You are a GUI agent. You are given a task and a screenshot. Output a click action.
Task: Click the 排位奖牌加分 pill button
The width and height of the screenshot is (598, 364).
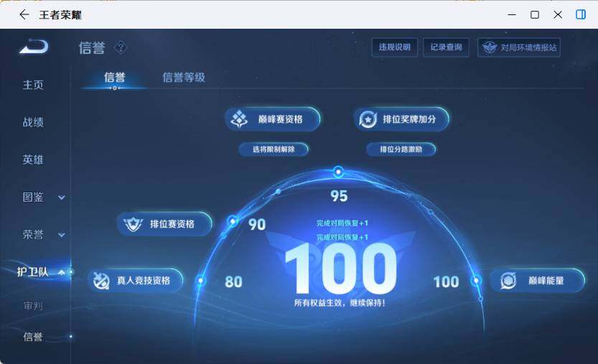[401, 119]
